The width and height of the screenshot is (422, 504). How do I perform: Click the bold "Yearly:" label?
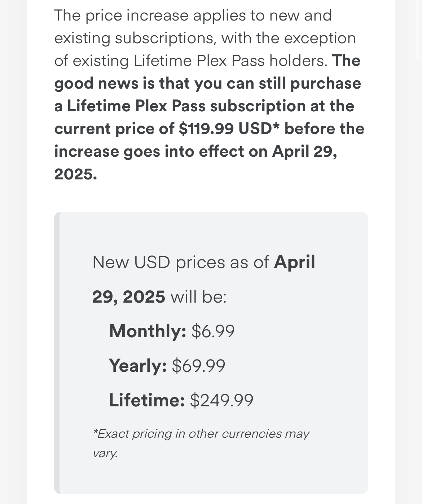click(138, 365)
